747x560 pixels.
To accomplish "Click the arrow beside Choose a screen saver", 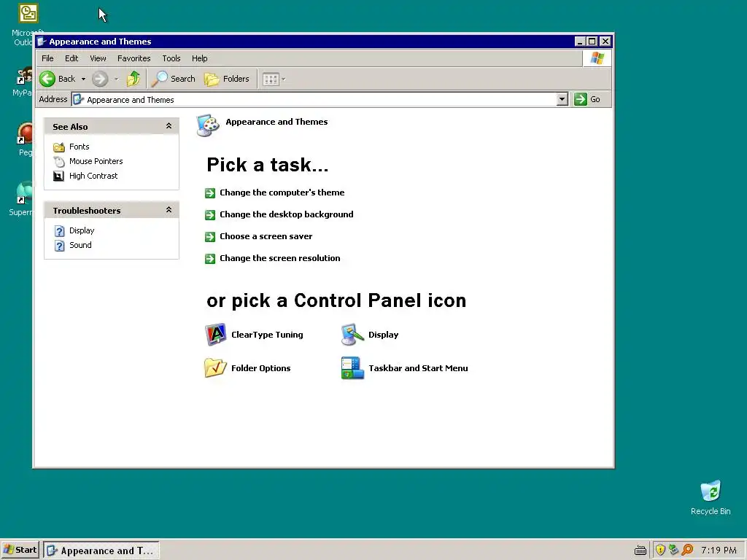I will click(x=210, y=237).
